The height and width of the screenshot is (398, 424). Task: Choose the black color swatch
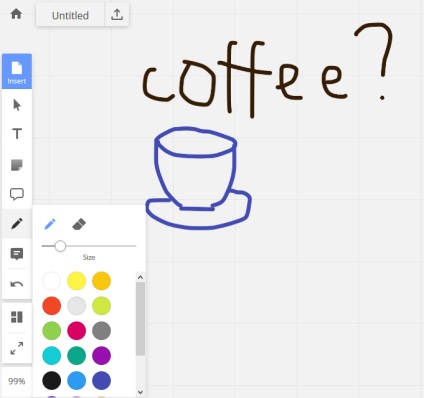tap(52, 380)
